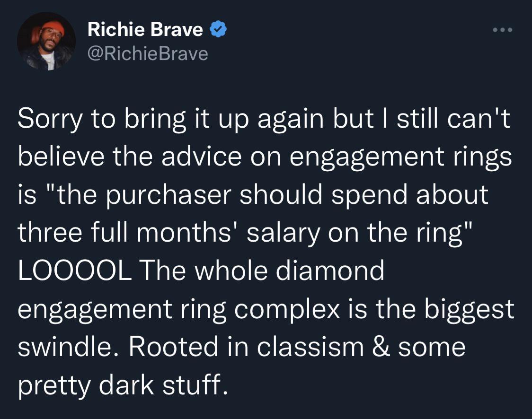Click the opening words Sorry to bring
The height and width of the screenshot is (419, 532).
[x=102, y=120]
